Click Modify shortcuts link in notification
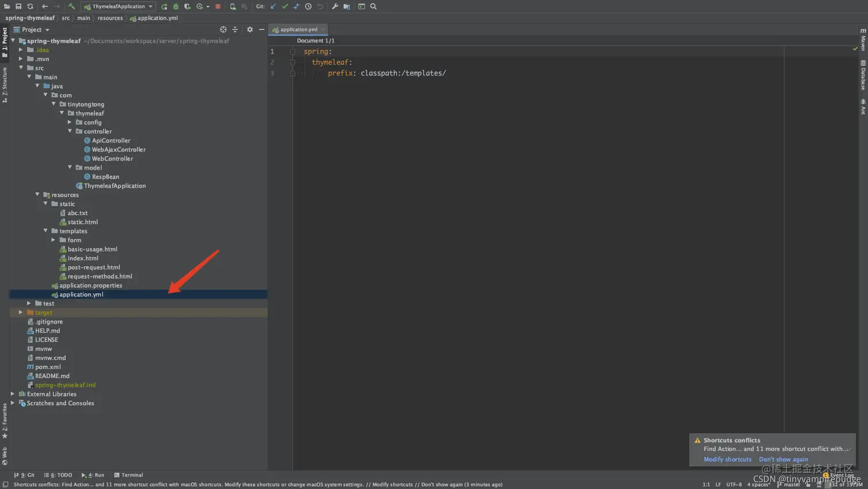This screenshot has width=868, height=489. click(727, 459)
